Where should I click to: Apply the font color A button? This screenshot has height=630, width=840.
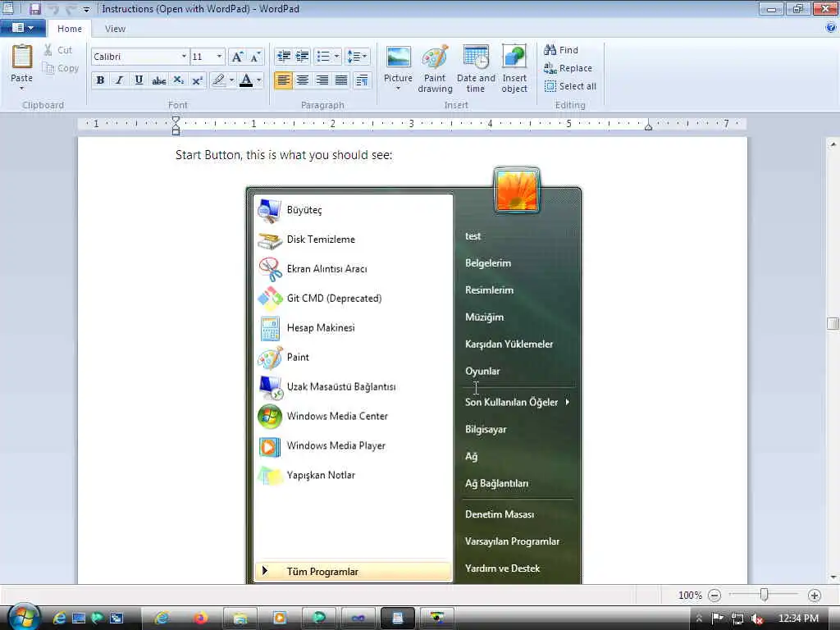[246, 80]
